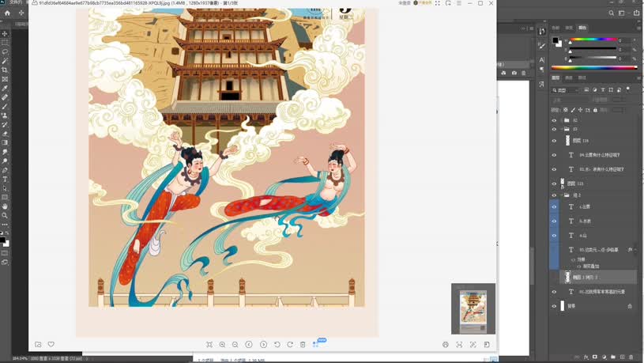The width and height of the screenshot is (644, 363).
Task: Select the 背景 layer row
Action: pos(595,306)
